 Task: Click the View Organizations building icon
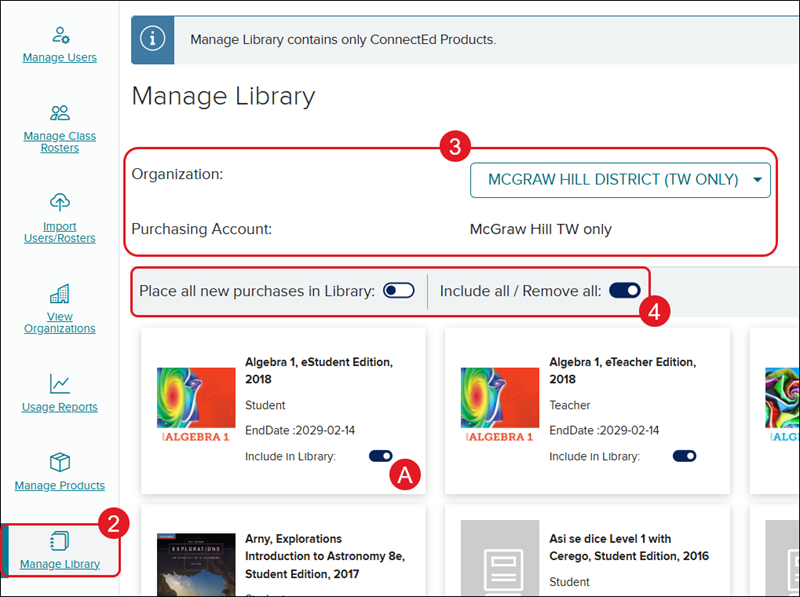(60, 294)
